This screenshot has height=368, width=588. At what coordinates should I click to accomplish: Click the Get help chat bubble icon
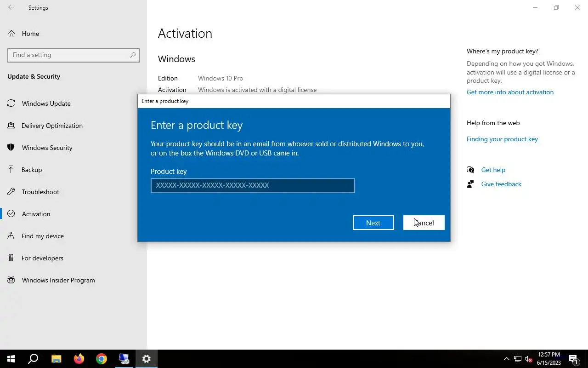click(x=470, y=170)
